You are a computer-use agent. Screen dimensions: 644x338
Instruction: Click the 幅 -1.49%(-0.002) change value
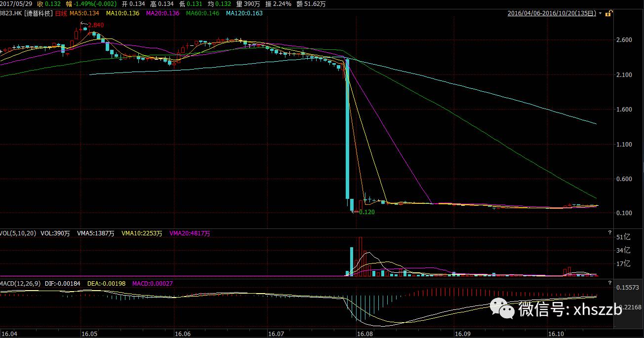pyautogui.click(x=91, y=4)
